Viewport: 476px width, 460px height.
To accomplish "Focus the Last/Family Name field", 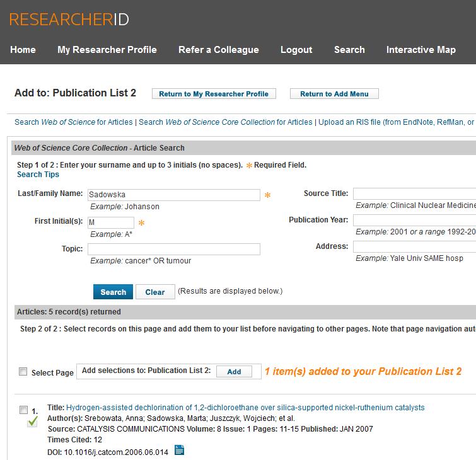I will [x=174, y=195].
